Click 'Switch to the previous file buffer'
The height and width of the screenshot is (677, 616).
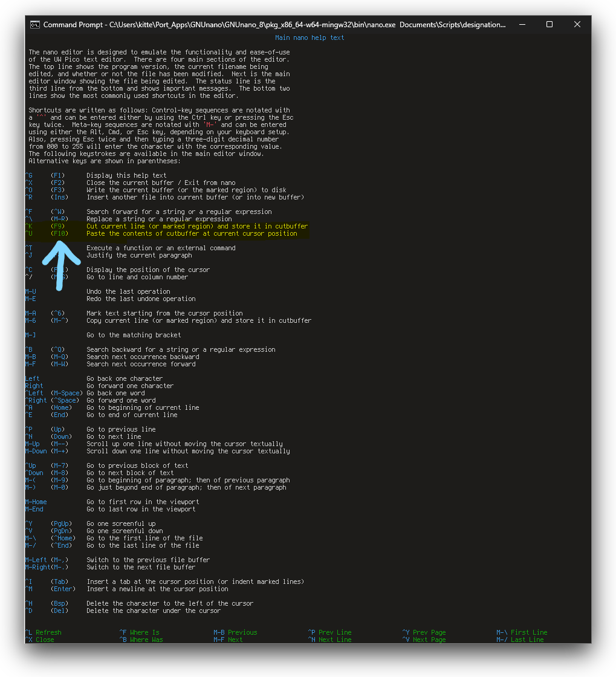point(148,560)
